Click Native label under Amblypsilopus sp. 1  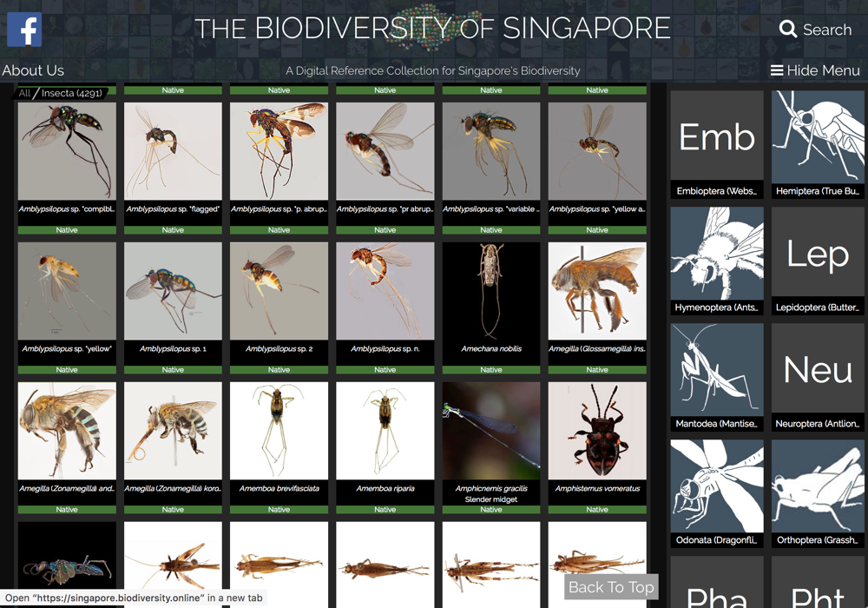173,369
